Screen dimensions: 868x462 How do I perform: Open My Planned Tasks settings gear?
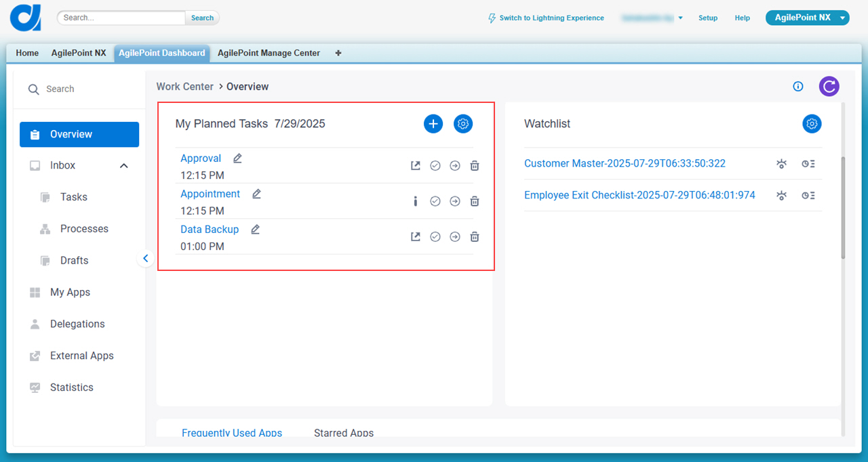point(463,124)
